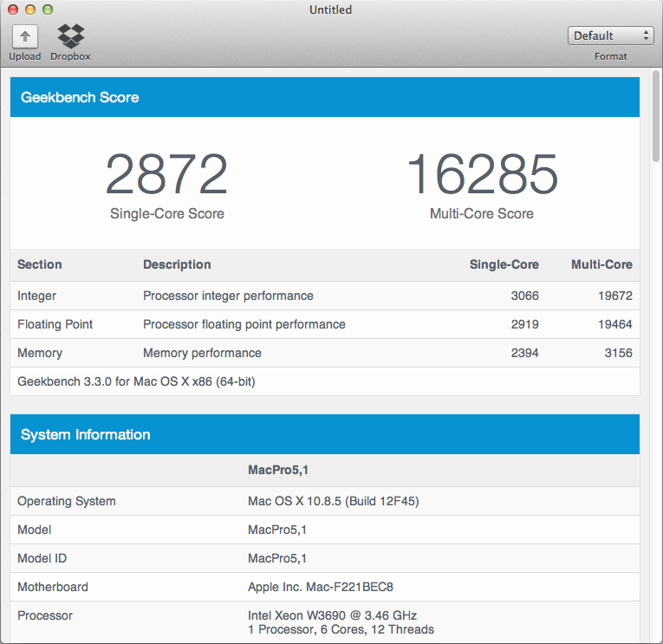Screen dimensions: 663x644
Task: Click the Untitled window title
Action: [331, 10]
